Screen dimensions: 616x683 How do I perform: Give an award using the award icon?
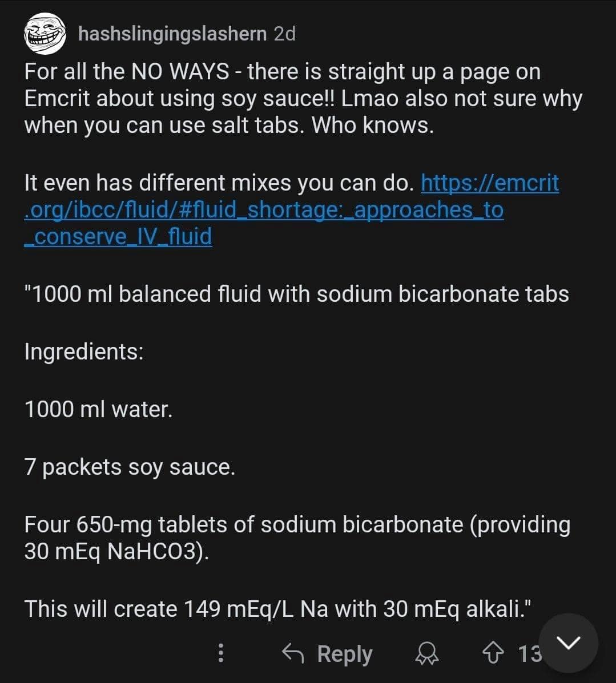coord(427,654)
